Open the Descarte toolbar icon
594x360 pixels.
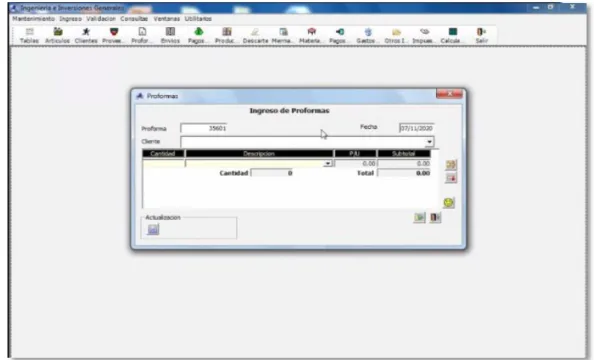click(x=255, y=36)
